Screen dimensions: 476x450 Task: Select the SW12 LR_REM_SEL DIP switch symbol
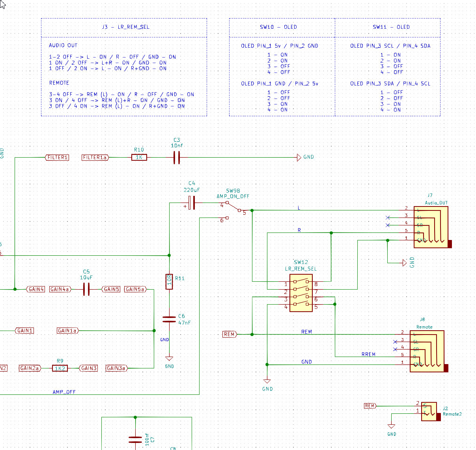[301, 293]
